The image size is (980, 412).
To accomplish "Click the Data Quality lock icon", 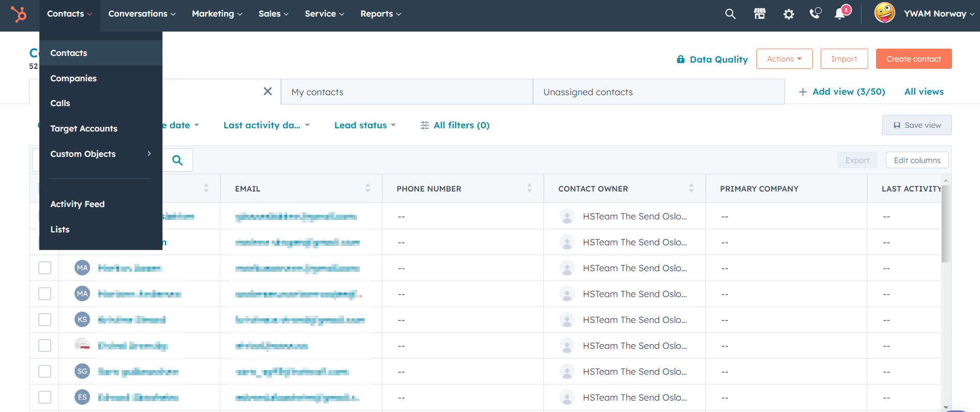I will (680, 60).
